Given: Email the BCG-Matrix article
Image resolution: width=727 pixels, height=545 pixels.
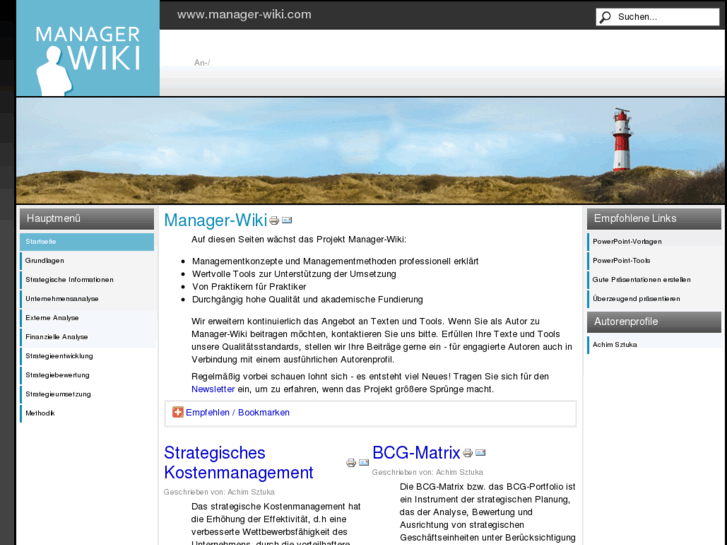Looking at the screenshot, I should tap(480, 452).
